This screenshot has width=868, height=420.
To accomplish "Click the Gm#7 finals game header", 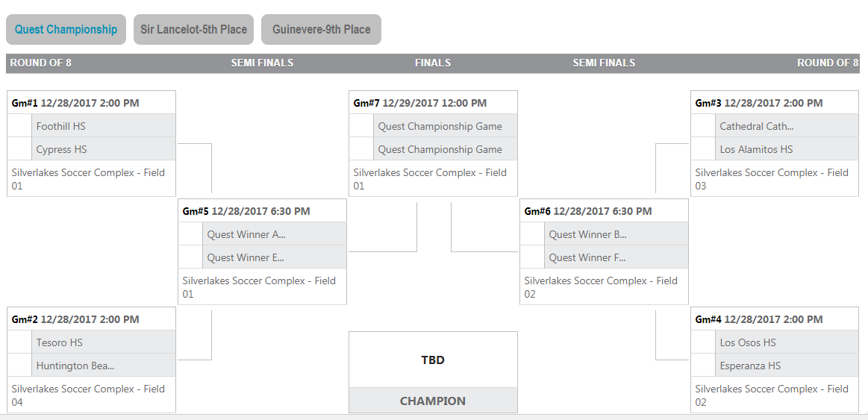I will (x=420, y=103).
